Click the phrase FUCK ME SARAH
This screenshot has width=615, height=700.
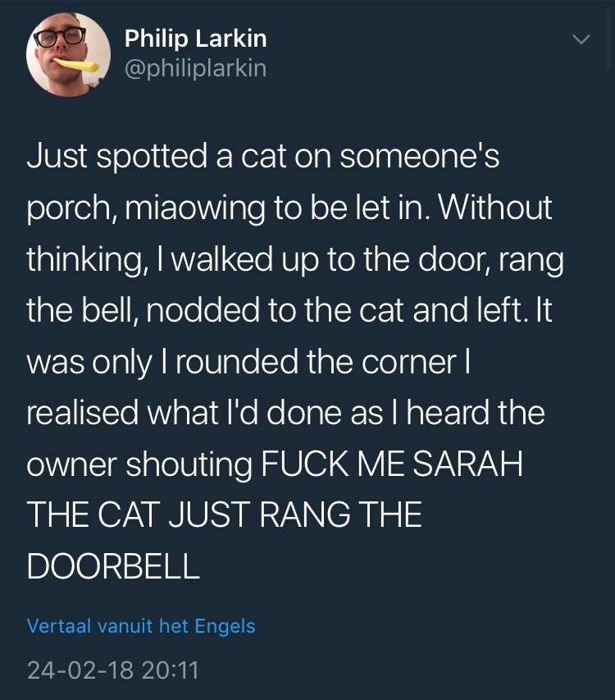[392, 464]
